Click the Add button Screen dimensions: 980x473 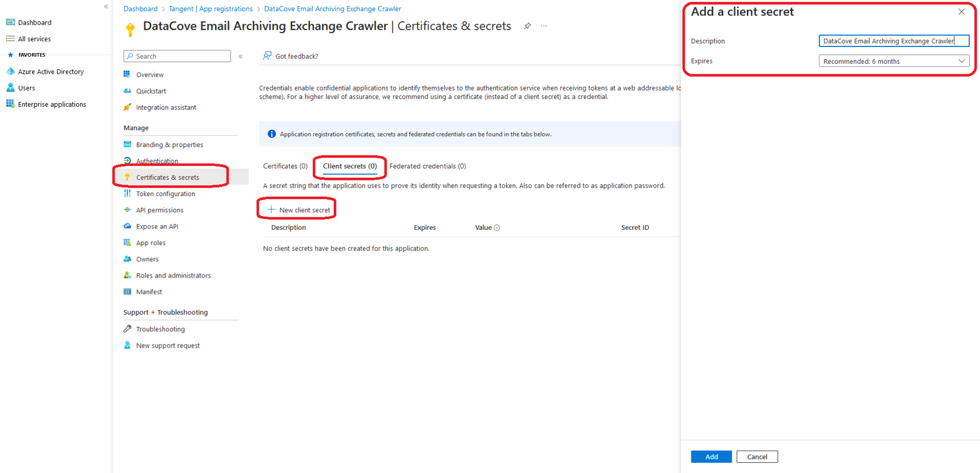[711, 457]
